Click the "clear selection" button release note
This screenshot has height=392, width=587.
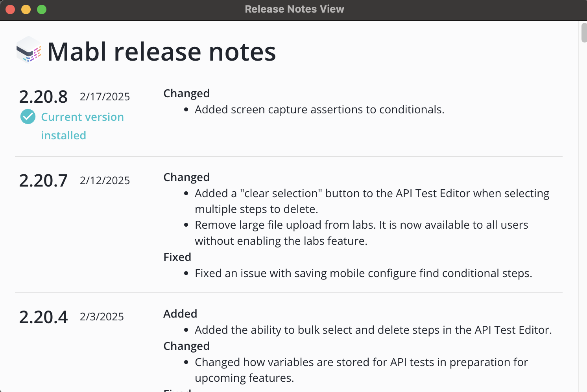372,201
